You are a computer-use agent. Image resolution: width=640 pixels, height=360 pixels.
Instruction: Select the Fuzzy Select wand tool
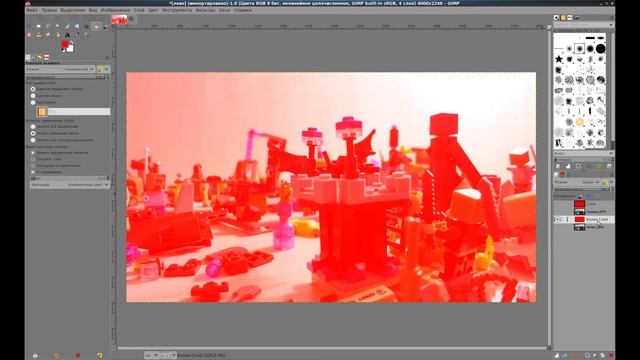(x=58, y=26)
